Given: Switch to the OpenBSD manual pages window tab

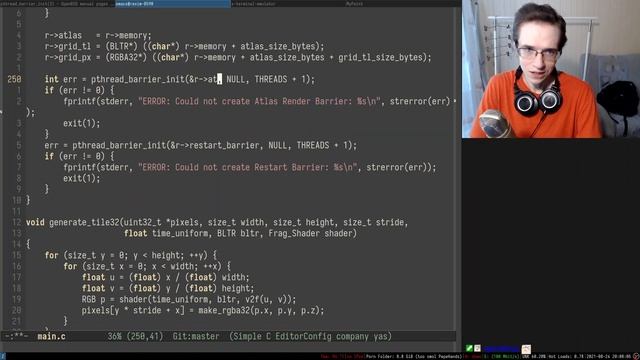Looking at the screenshot, I should pos(57,4).
